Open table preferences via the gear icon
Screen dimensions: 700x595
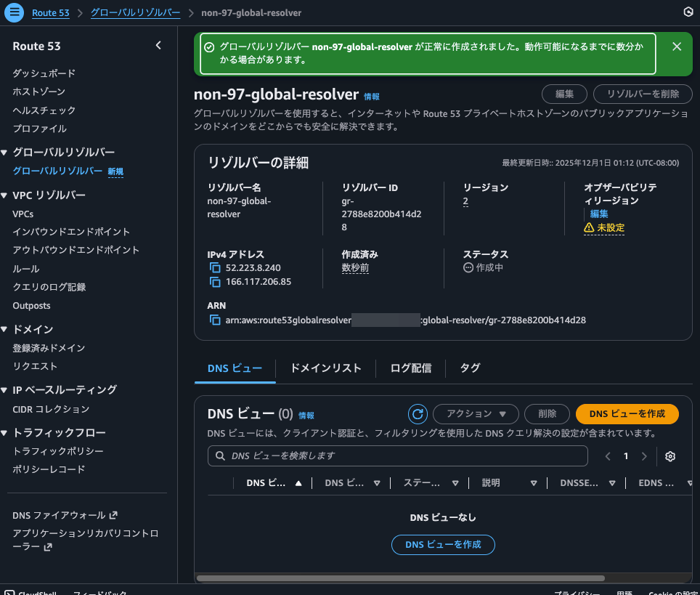670,456
